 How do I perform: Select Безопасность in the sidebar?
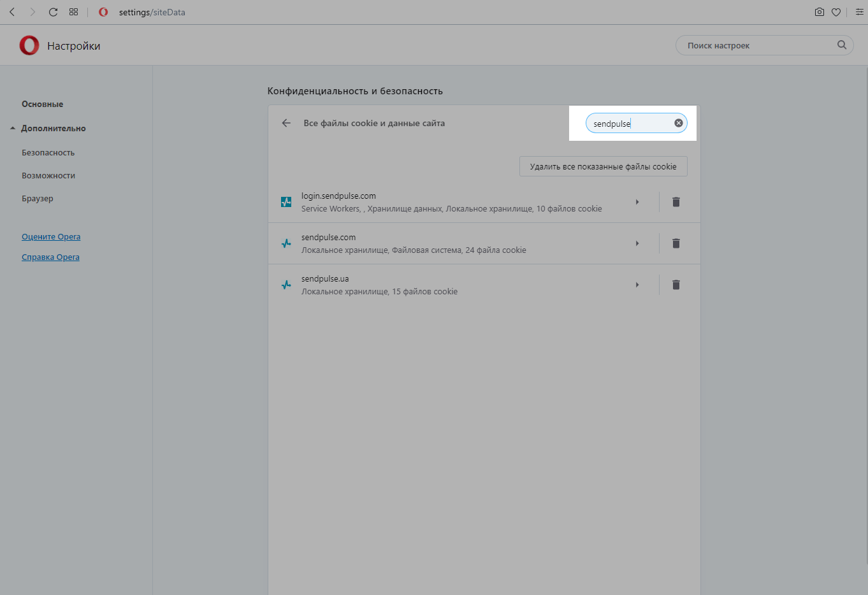(48, 153)
